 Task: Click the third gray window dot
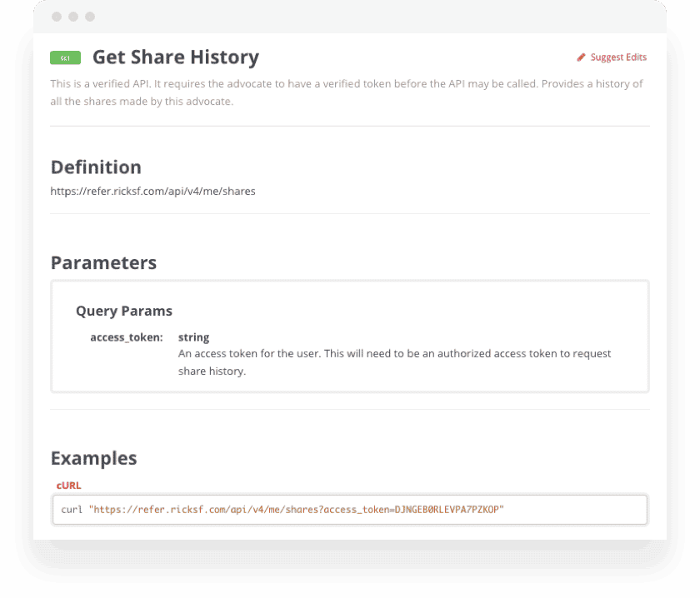click(90, 17)
